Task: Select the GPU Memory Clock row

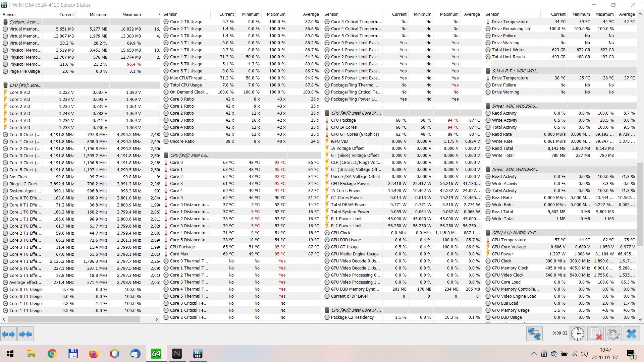Action: (560, 268)
